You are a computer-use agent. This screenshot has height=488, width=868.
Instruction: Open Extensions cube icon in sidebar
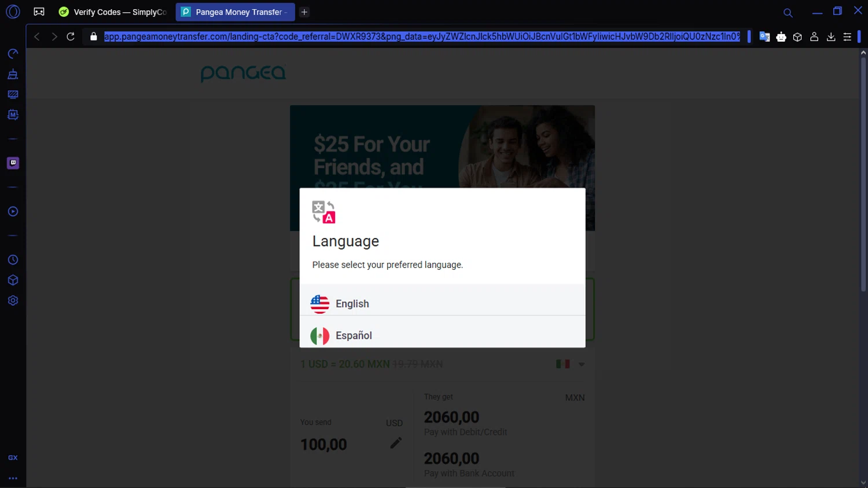pos(13,280)
